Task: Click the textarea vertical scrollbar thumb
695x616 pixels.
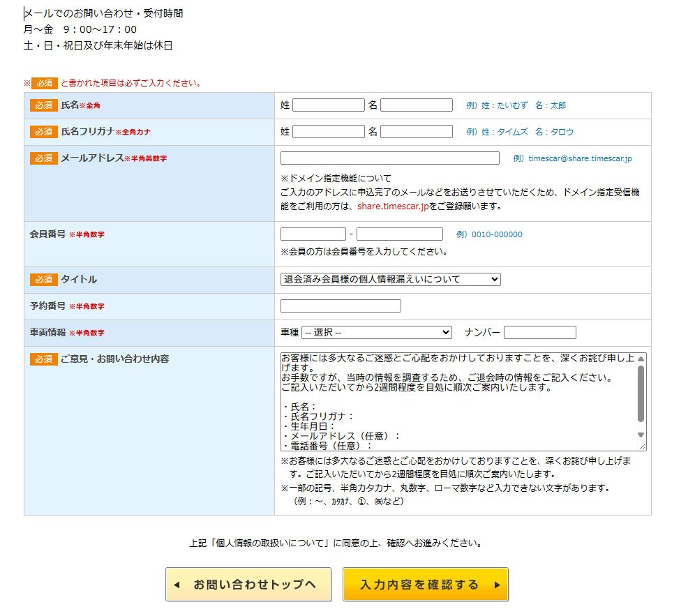Action: point(641,393)
